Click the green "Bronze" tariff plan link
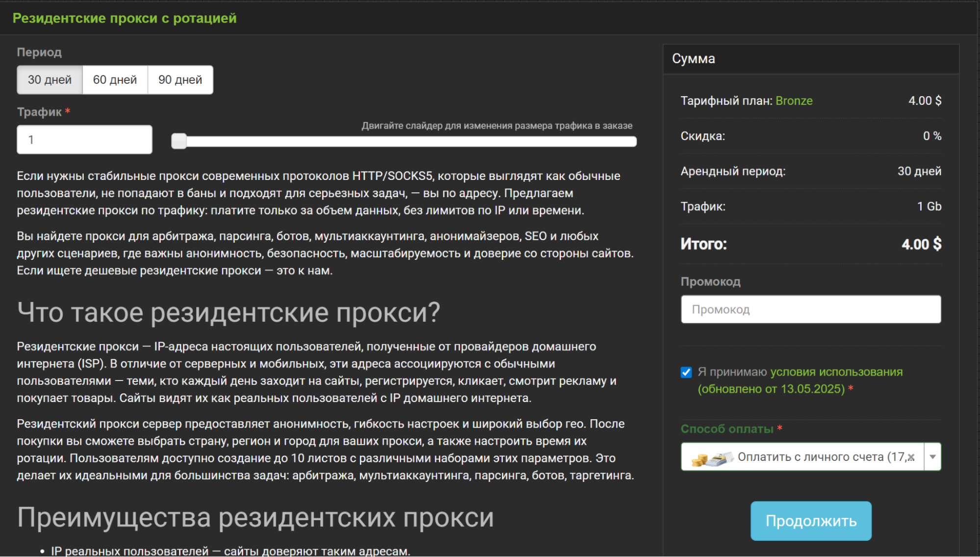The width and height of the screenshot is (980, 557). pos(794,101)
